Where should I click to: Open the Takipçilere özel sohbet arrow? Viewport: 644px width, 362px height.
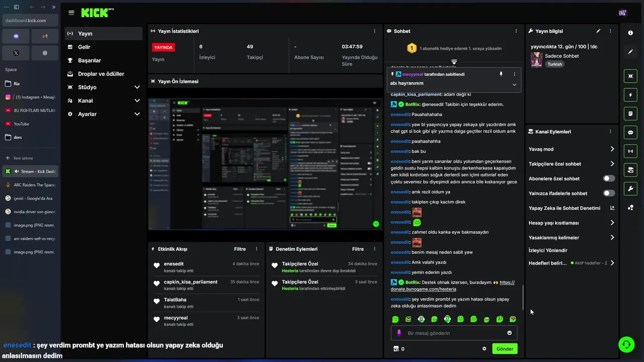click(x=612, y=164)
